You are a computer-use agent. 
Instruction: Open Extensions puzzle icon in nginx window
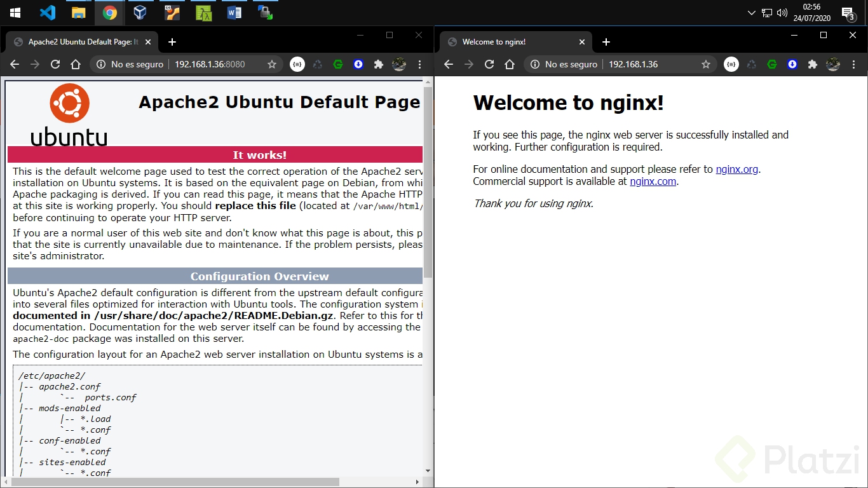tap(812, 64)
